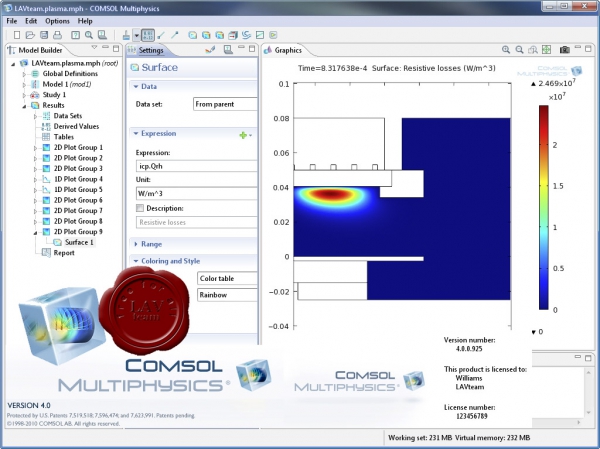600x449 pixels.
Task: Click the camera image snapshot icon
Action: [x=564, y=50]
